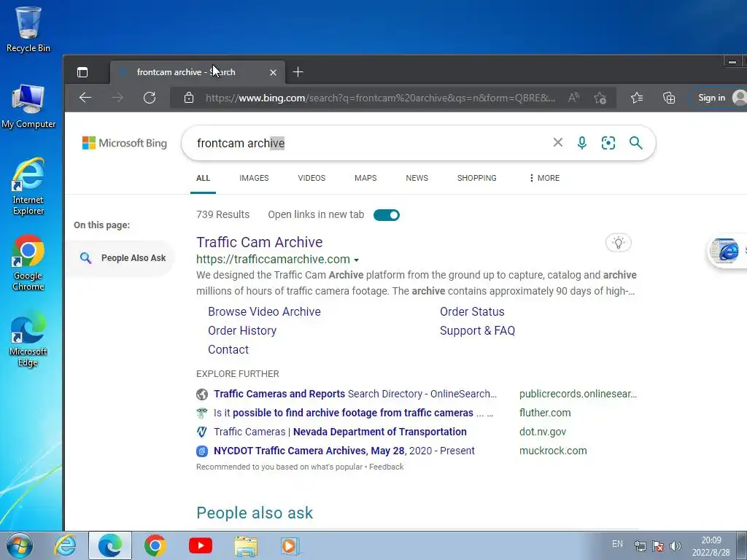Image resolution: width=747 pixels, height=560 pixels.
Task: Click the 739 Results count text
Action: coord(223,215)
